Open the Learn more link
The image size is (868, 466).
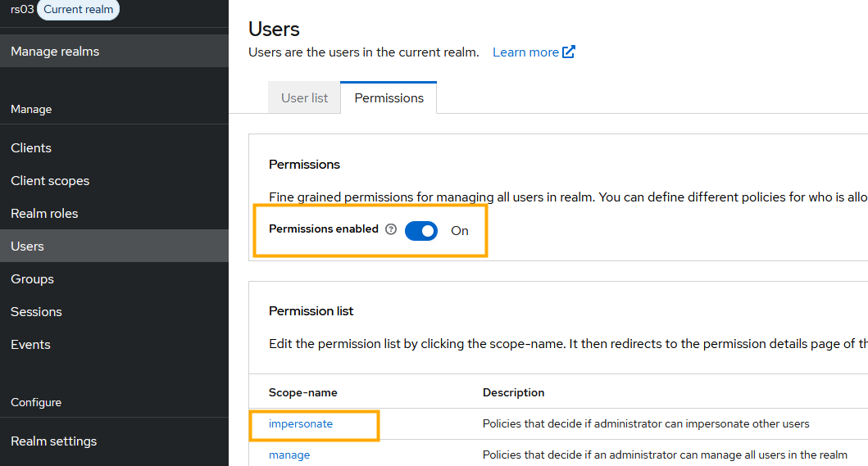525,52
